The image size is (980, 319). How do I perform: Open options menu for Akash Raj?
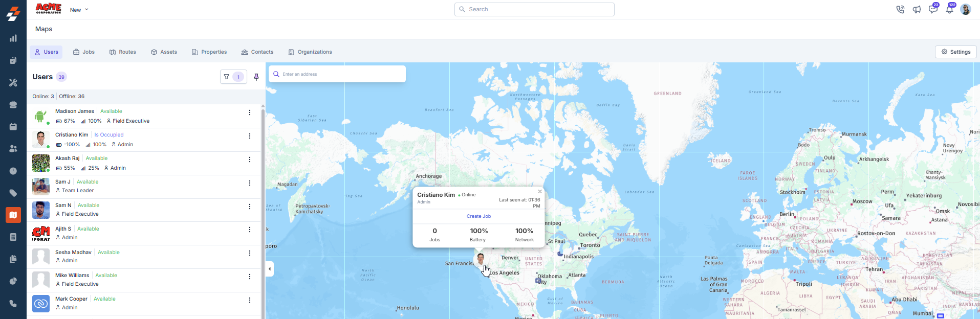pos(250,159)
